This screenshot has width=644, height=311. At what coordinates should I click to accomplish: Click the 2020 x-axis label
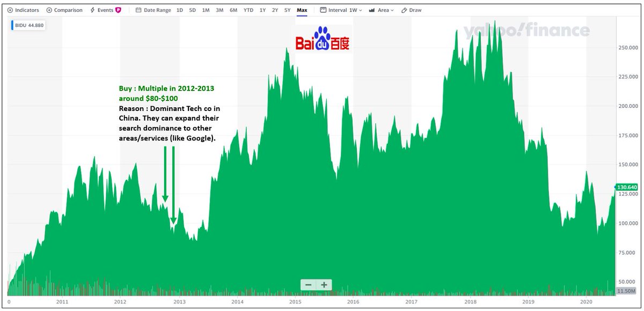[x=586, y=302]
